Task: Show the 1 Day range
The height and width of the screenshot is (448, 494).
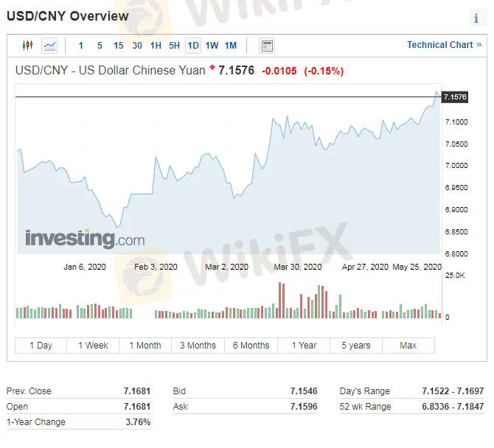Action: point(41,346)
